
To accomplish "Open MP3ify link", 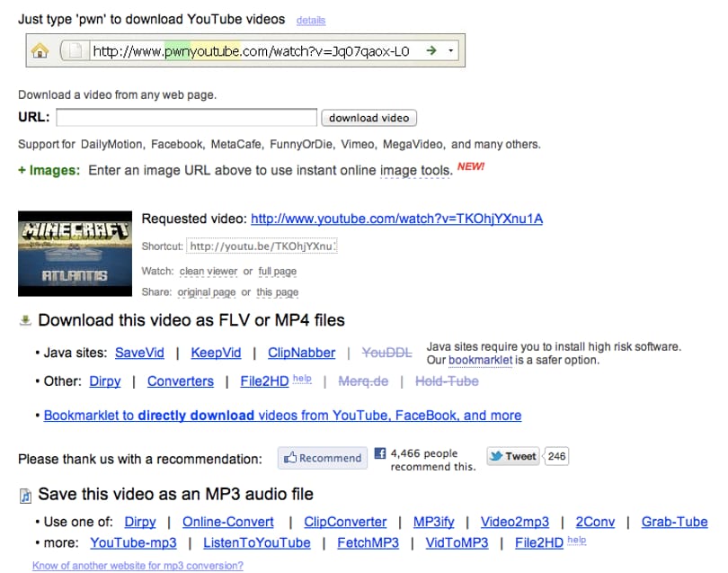I will [x=433, y=522].
